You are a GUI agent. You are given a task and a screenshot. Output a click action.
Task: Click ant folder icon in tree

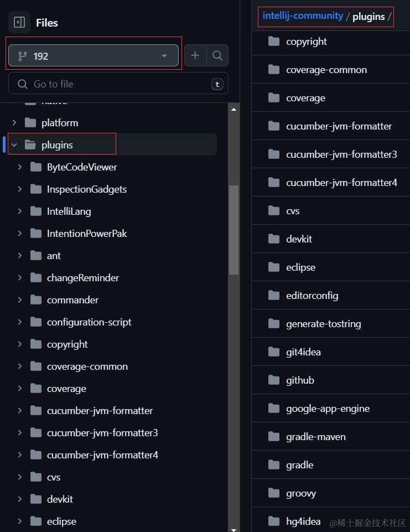(36, 256)
